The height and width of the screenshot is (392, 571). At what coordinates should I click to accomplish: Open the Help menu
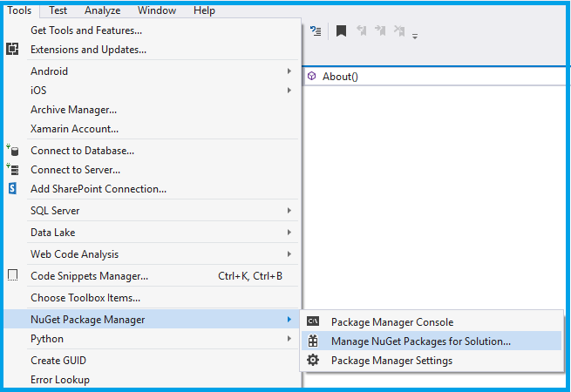(204, 10)
